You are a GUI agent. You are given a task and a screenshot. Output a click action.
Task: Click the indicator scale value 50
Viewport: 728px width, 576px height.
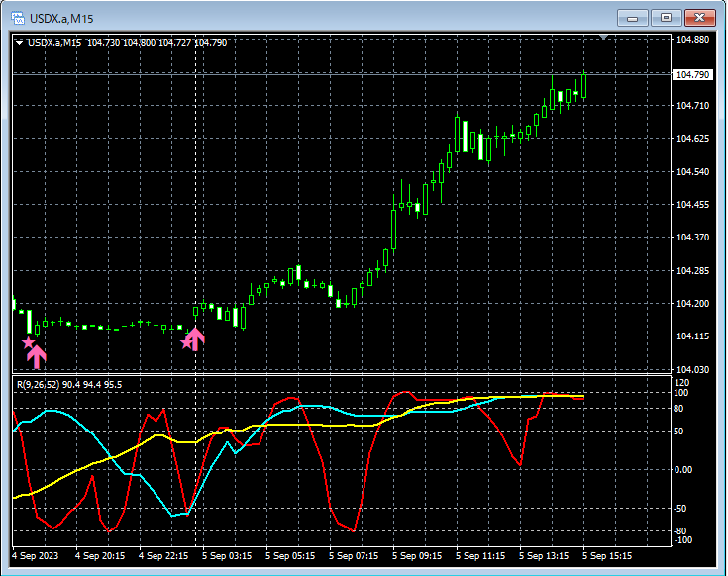pyautogui.click(x=678, y=432)
